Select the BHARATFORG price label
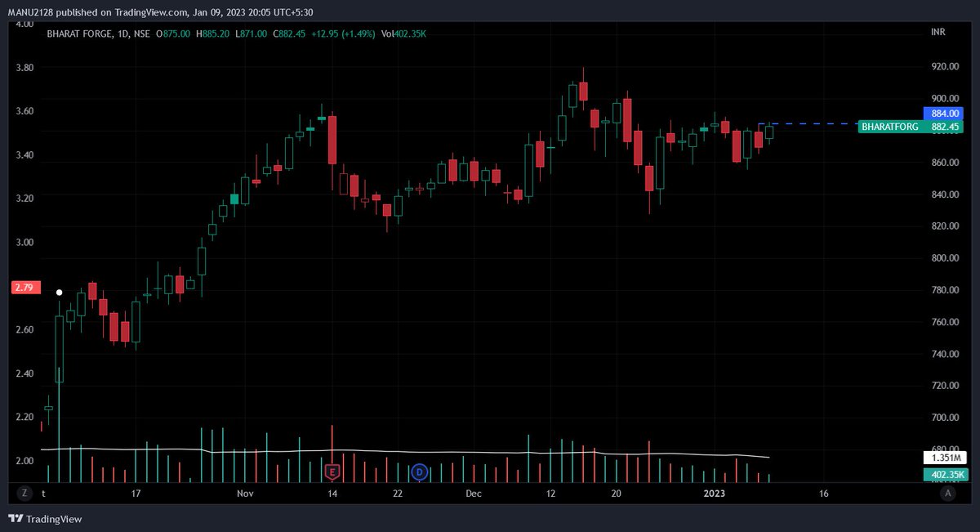 pos(890,127)
